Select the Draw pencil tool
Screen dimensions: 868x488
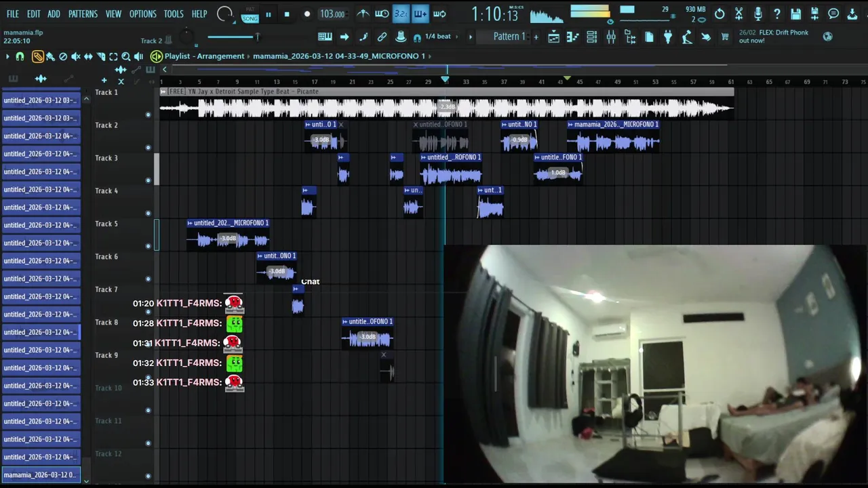point(38,56)
